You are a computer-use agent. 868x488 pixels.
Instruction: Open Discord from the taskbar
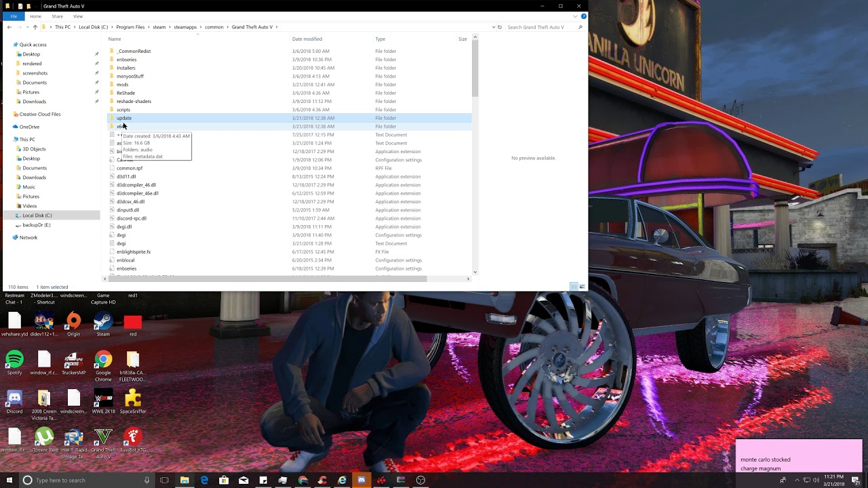(x=361, y=480)
